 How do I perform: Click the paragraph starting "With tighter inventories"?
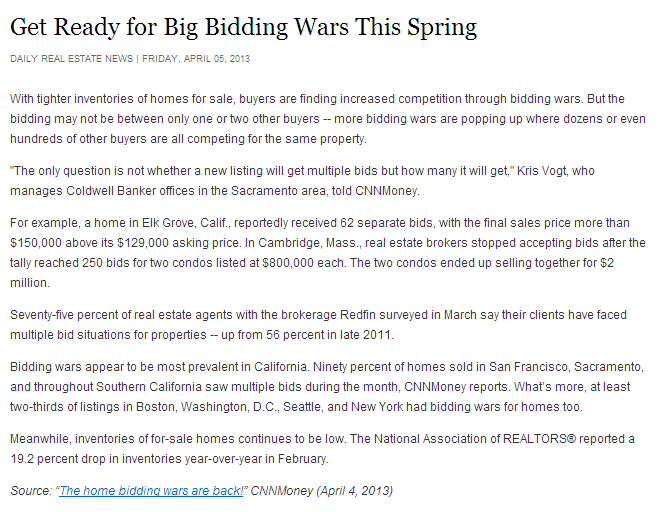[x=328, y=119]
